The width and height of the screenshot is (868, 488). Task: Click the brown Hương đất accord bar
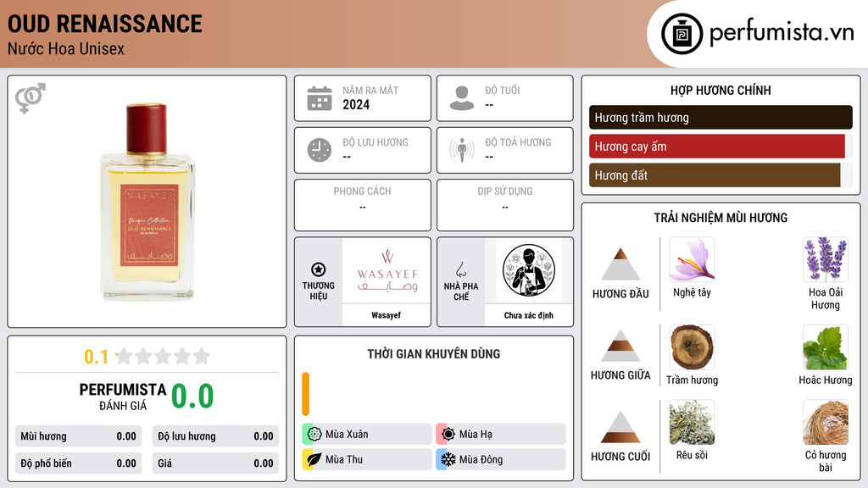(715, 175)
